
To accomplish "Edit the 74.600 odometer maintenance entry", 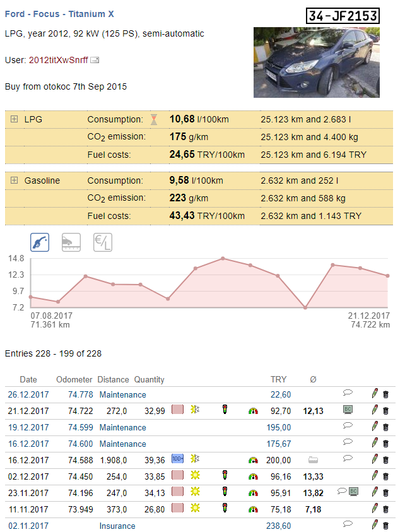I will (375, 442).
